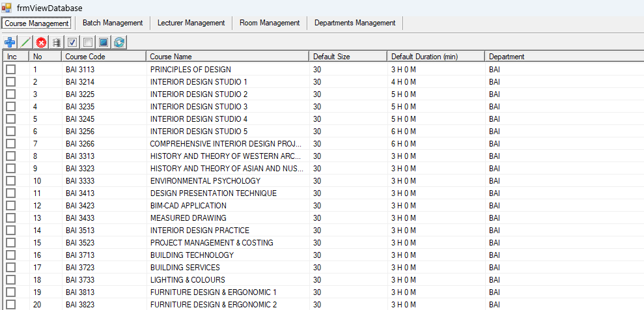The height and width of the screenshot is (310, 644).
Task: Click the refresh arrows toolbar icon
Action: pos(119,42)
